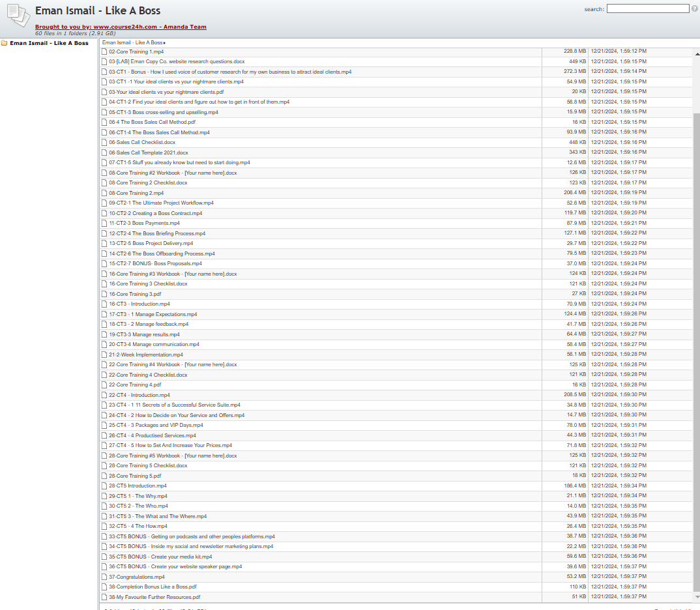700x610 pixels.
Task: Click file icon of 37-Congratulations.mp4
Action: coord(104,577)
